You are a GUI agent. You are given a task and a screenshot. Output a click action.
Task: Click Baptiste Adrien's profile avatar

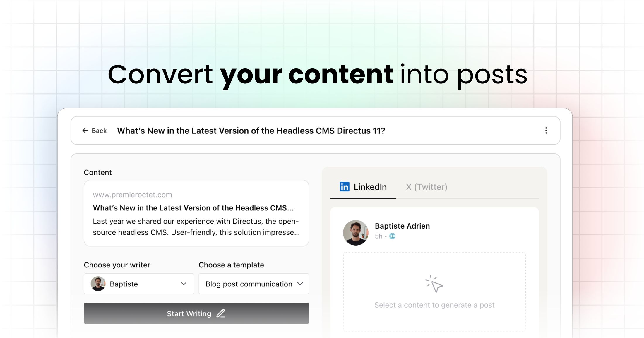[x=356, y=233]
